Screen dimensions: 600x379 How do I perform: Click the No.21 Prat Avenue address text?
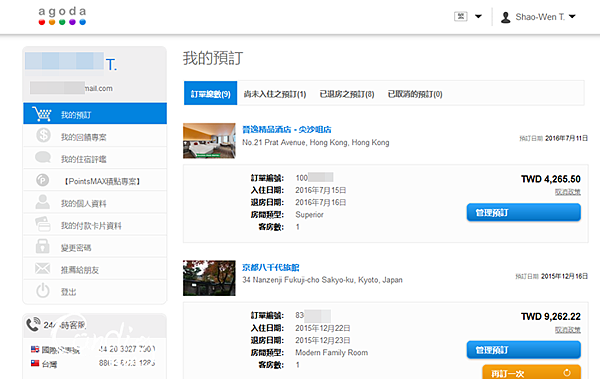[x=316, y=142]
